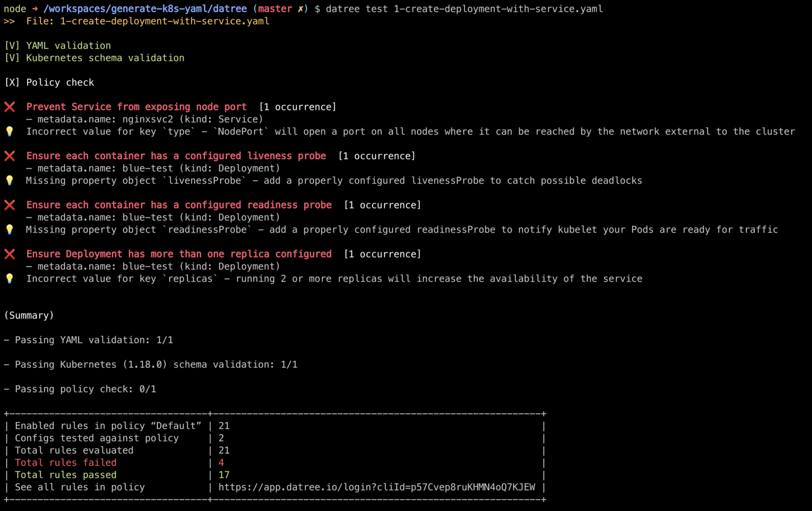Click 'Passing Kubernetes (1.18.0) schema validation: 1/1'
Image resolution: width=812 pixels, height=511 pixels.
(156, 365)
